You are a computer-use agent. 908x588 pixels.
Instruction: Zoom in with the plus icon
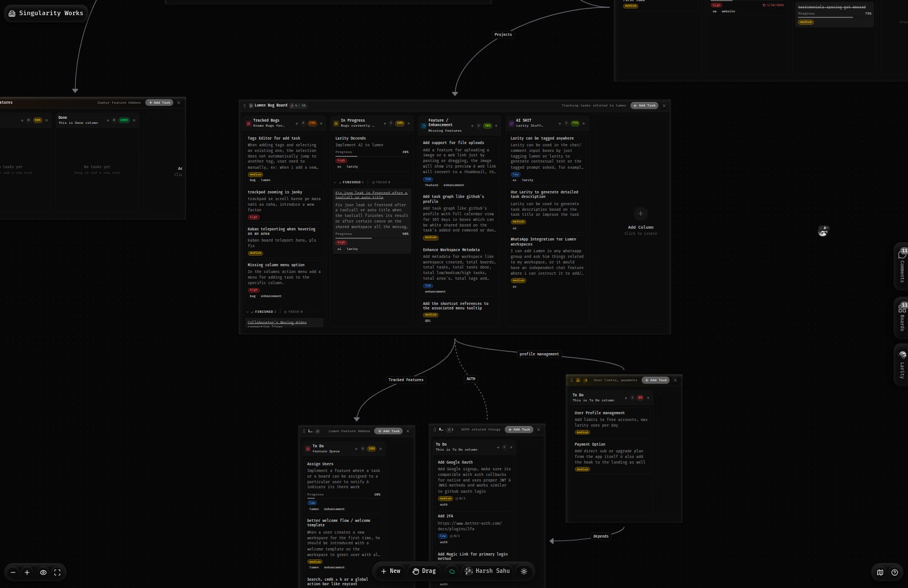coord(27,572)
